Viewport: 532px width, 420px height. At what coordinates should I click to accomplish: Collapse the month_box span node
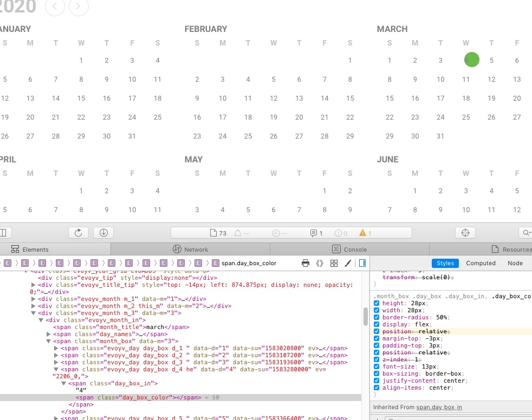click(48, 342)
